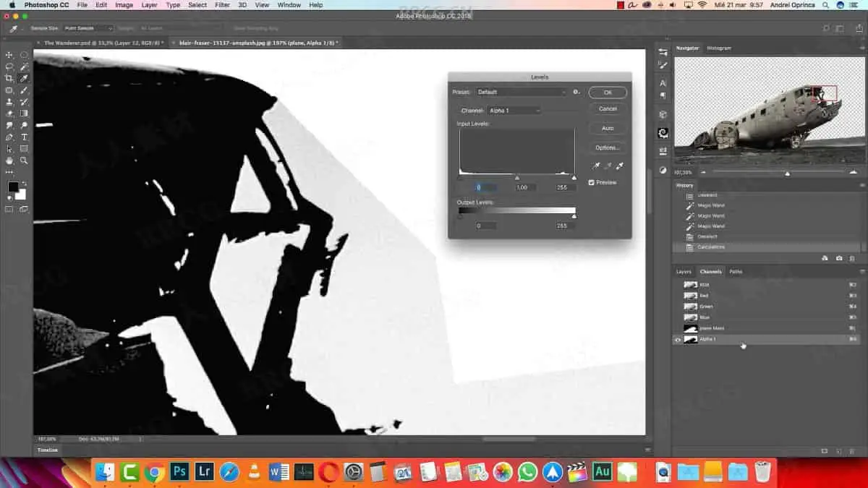Viewport: 868px width, 488px height.
Task: Select the Clone Stamp tool
Action: (x=9, y=102)
